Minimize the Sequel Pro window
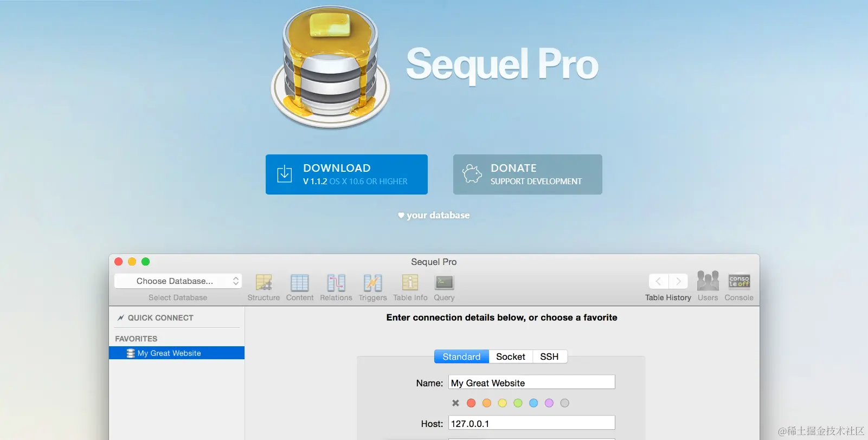Image resolution: width=868 pixels, height=440 pixels. click(132, 262)
